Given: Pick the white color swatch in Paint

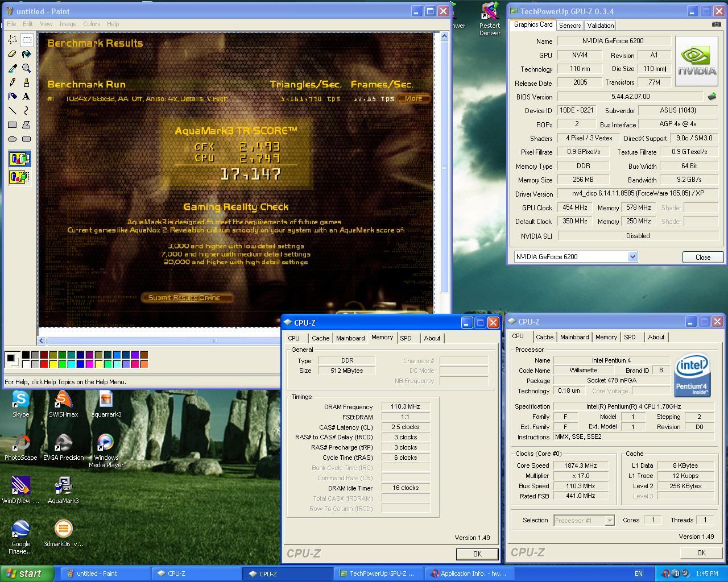Looking at the screenshot, I should click(26, 364).
